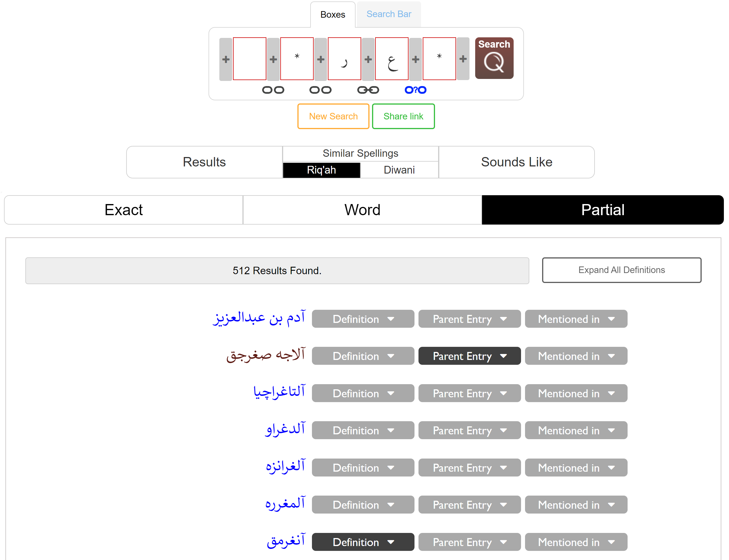Click the blue question-mark link icon
This screenshot has height=560, width=729.
415,90
